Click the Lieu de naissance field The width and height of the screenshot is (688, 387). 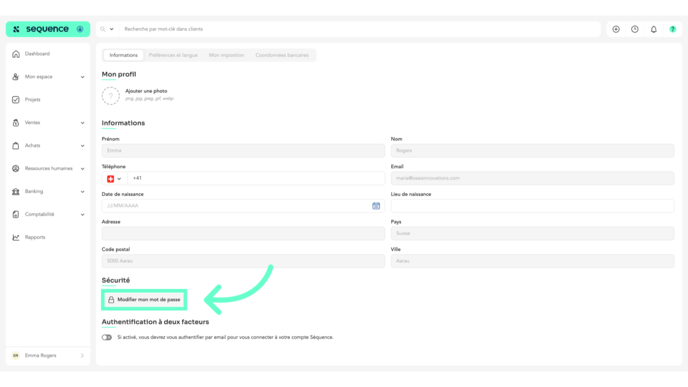coord(532,206)
